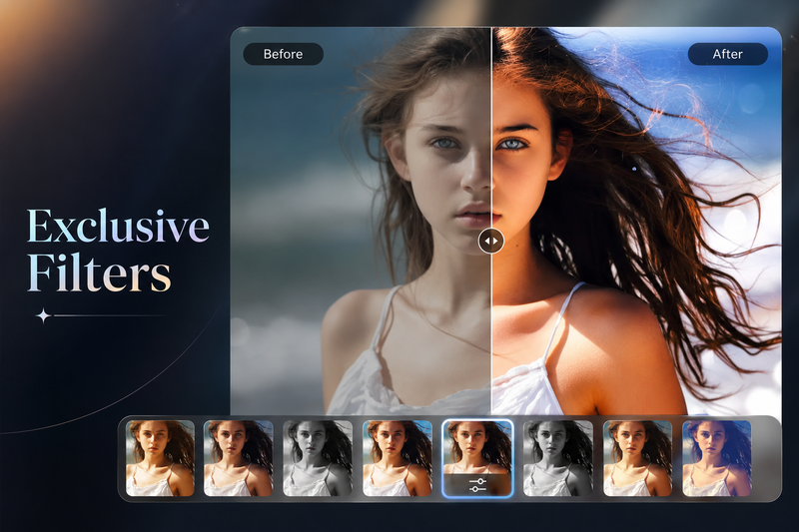Apply the sixth grayscale filter thumbnail
Image resolution: width=799 pixels, height=532 pixels.
pos(558,458)
